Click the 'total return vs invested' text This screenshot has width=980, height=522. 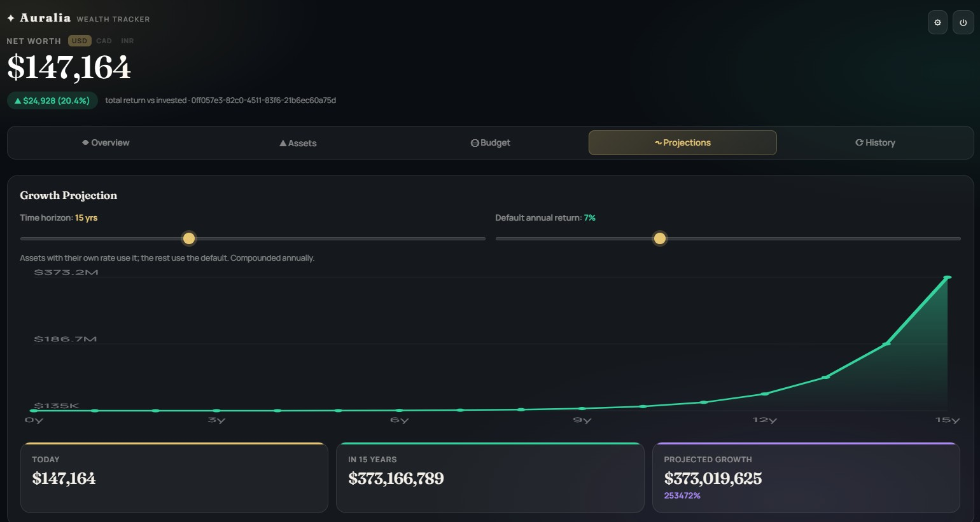(x=146, y=100)
